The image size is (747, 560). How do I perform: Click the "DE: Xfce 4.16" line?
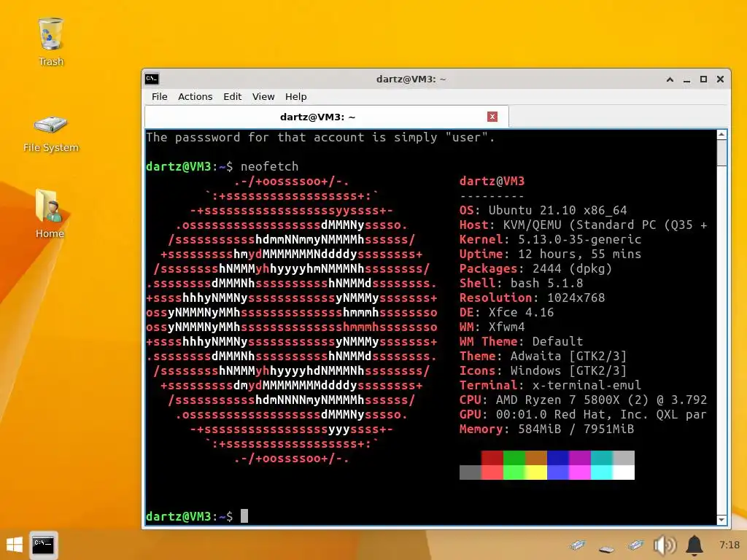pyautogui.click(x=506, y=312)
